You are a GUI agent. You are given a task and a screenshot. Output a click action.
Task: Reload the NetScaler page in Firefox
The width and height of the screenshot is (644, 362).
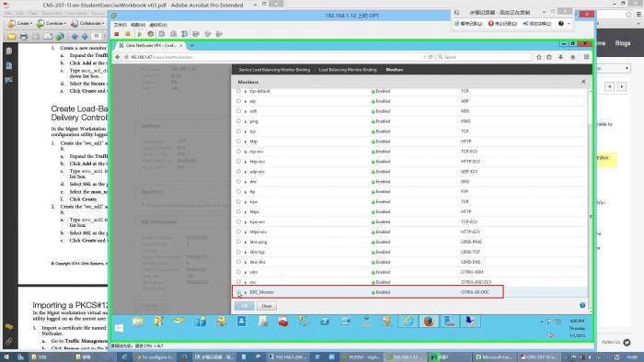431,57
